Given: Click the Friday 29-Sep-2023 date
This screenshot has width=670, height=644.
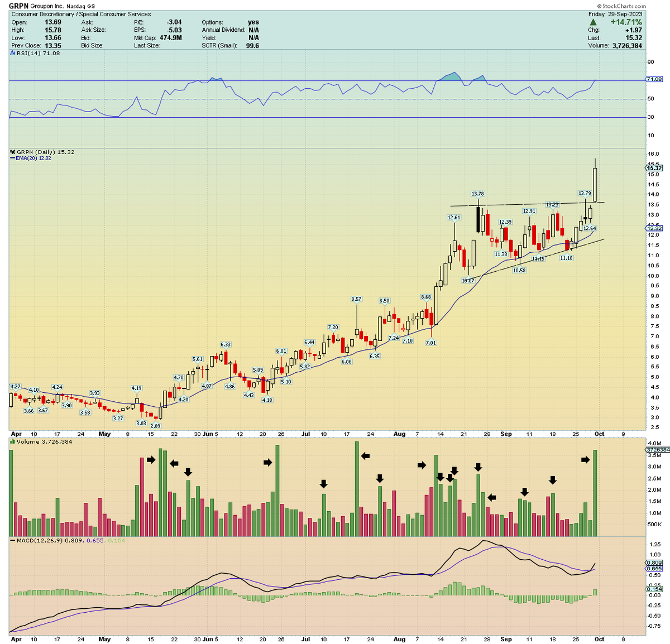Looking at the screenshot, I should click(x=615, y=14).
